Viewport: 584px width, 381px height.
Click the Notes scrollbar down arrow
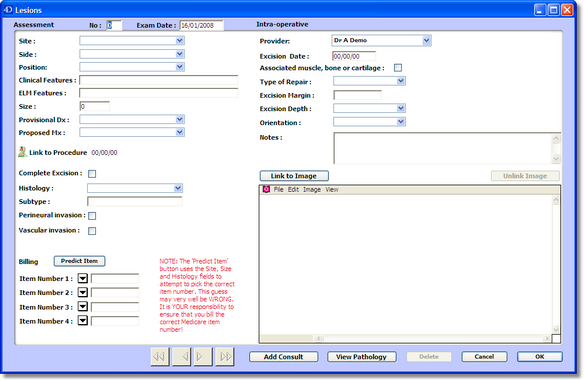(556, 159)
